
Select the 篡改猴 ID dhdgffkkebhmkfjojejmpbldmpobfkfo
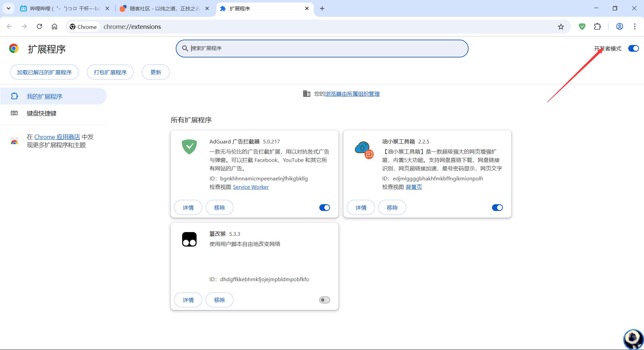click(264, 279)
